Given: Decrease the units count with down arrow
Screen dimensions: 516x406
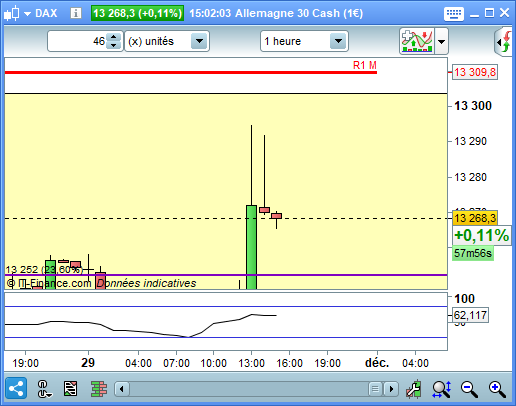Looking at the screenshot, I should (114, 45).
